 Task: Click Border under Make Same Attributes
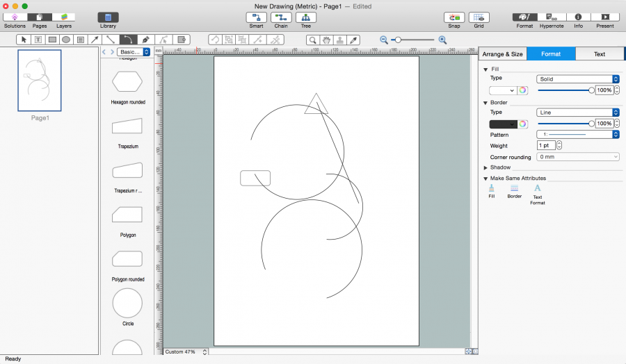pos(514,188)
